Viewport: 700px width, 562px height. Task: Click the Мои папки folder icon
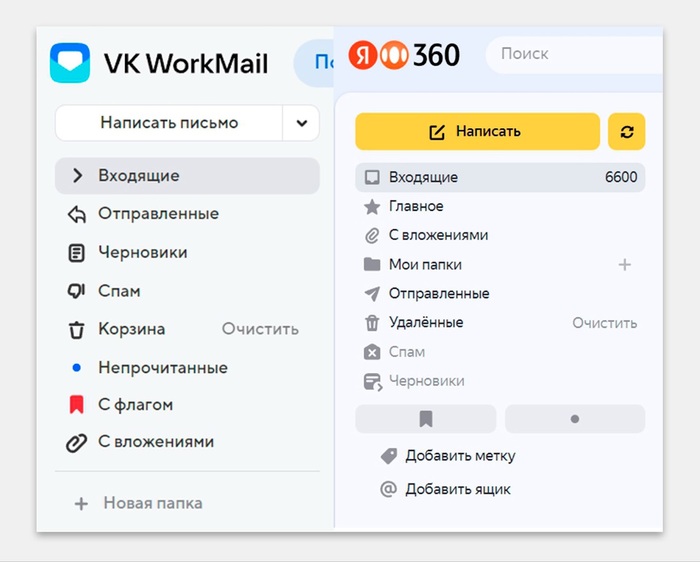pos(372,265)
